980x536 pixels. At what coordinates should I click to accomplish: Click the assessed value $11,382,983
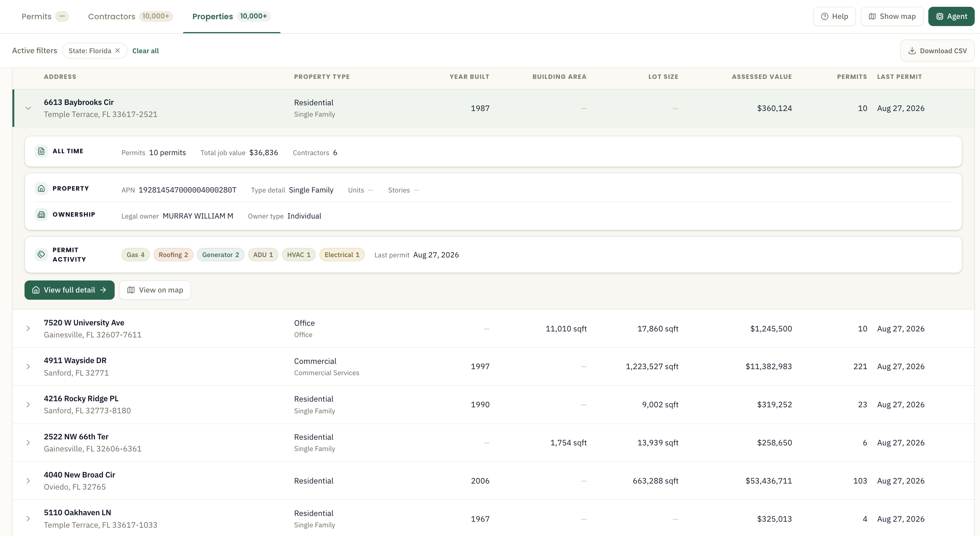click(x=768, y=366)
